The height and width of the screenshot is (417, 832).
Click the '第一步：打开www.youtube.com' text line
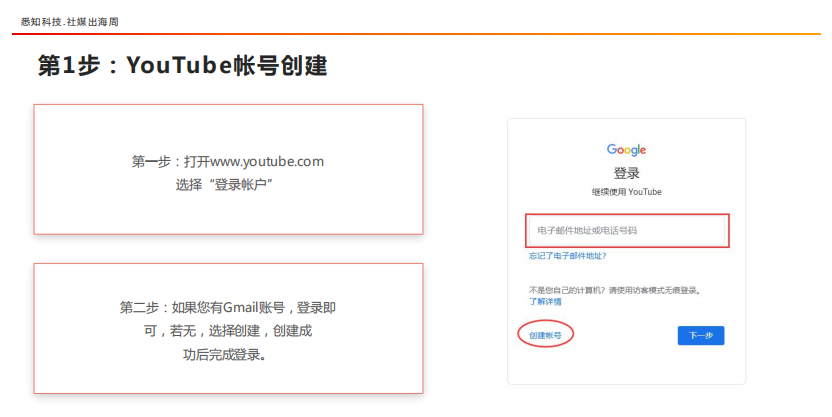point(228,161)
